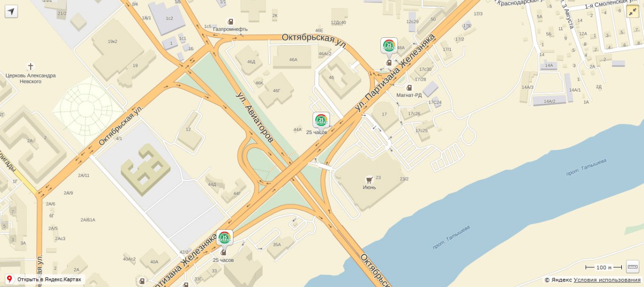The image size is (644, 287).
Task: Toggle fullscreen map mode button
Action: coord(632,12)
